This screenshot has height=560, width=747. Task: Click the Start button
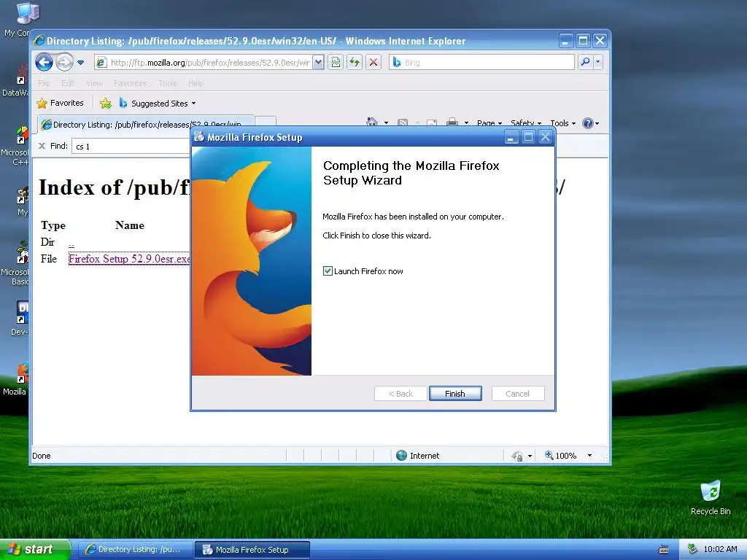pos(36,550)
